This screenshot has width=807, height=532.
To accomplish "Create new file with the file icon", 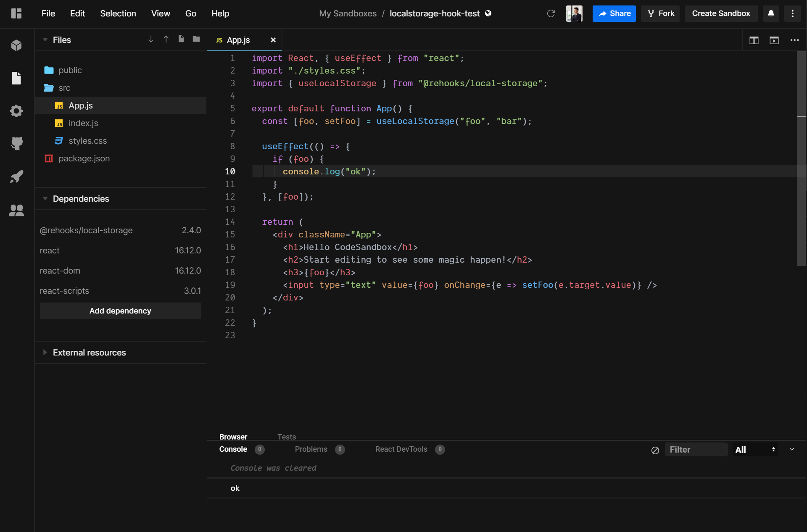I will 181,39.
